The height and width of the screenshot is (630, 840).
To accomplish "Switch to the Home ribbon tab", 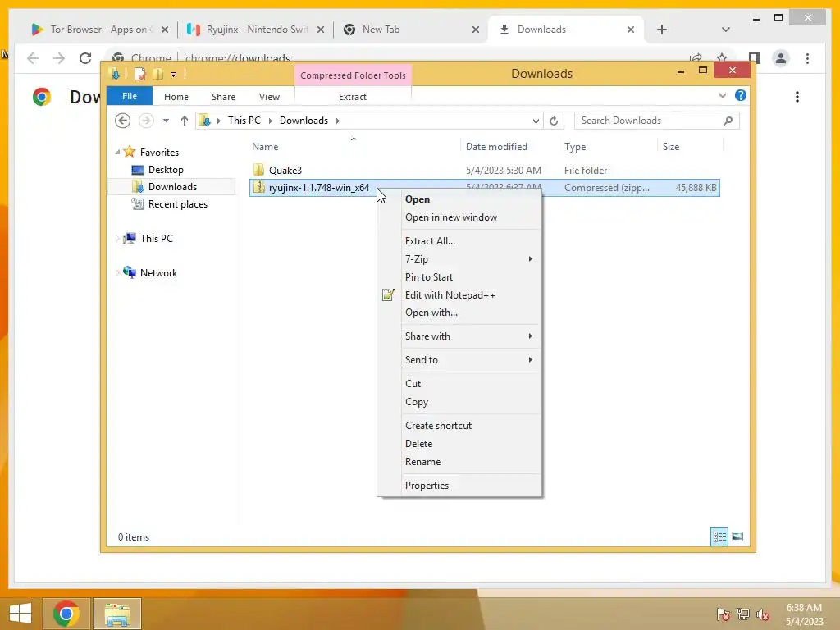I will tap(176, 97).
